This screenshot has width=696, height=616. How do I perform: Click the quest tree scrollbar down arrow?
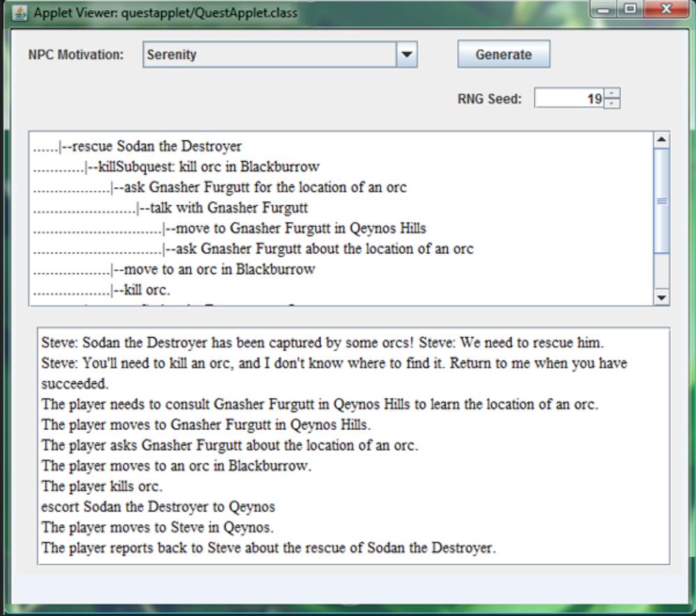tap(661, 297)
